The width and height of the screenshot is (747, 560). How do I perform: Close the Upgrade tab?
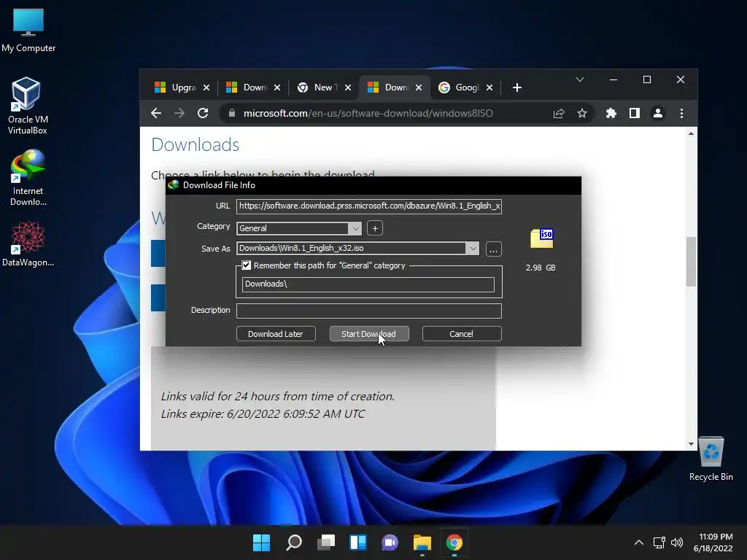206,87
